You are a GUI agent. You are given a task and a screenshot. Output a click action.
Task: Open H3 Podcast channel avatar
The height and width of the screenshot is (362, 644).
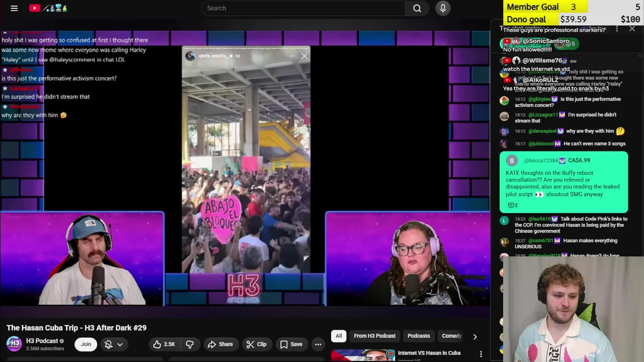click(x=14, y=344)
